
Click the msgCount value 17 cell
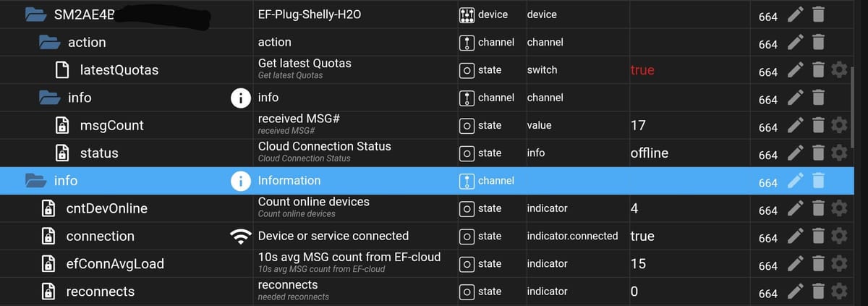click(638, 126)
